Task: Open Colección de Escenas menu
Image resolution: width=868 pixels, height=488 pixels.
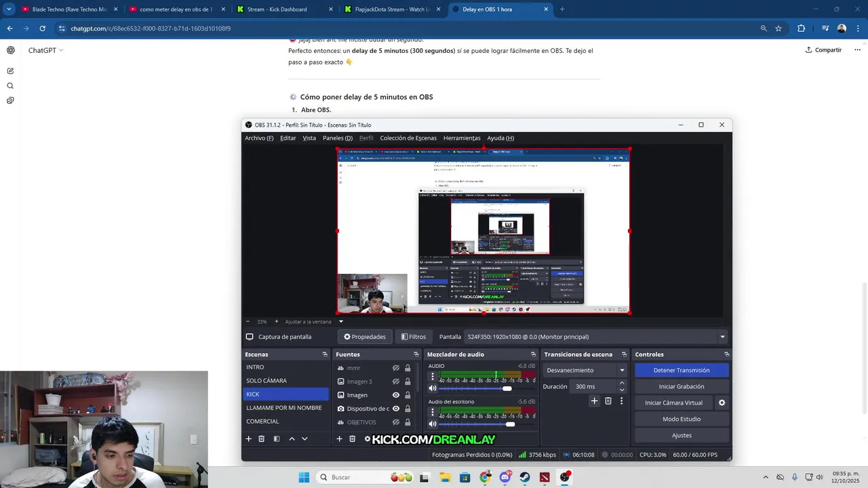Action: pos(408,138)
